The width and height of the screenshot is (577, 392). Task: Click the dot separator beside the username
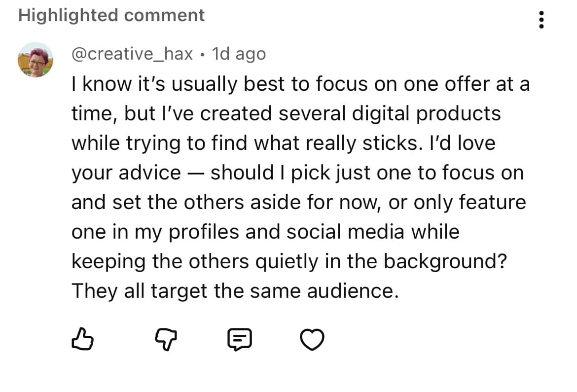coord(202,54)
